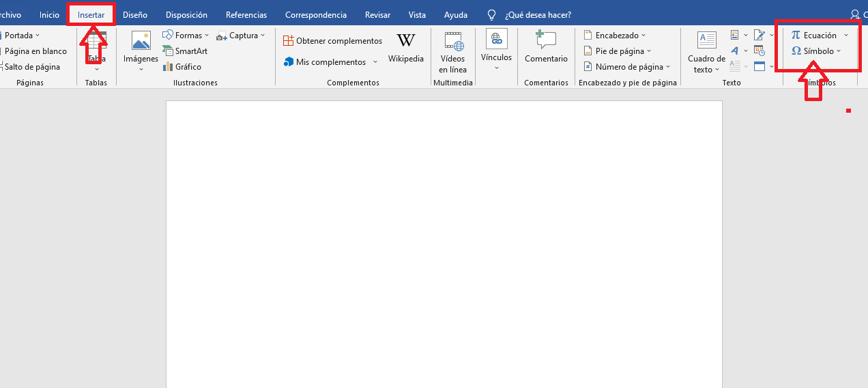Open the Símbolo dropdown
Image resolution: width=868 pixels, height=388 pixels.
(x=815, y=51)
